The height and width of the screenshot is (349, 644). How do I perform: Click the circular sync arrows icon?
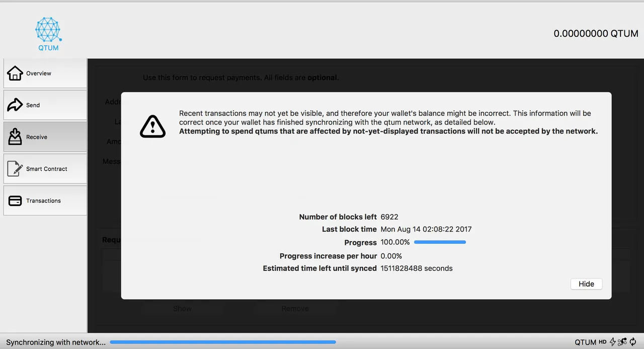633,342
